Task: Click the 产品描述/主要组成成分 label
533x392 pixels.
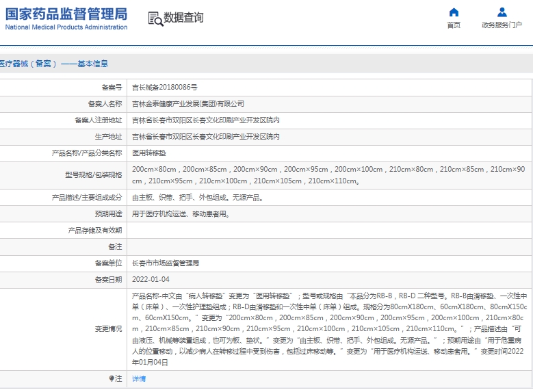Action: pyautogui.click(x=87, y=198)
